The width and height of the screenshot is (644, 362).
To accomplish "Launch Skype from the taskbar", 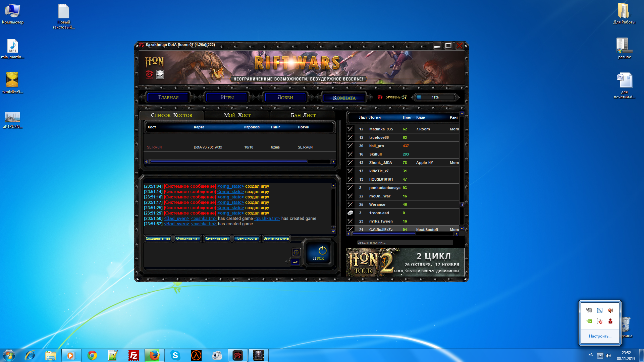I will click(175, 355).
